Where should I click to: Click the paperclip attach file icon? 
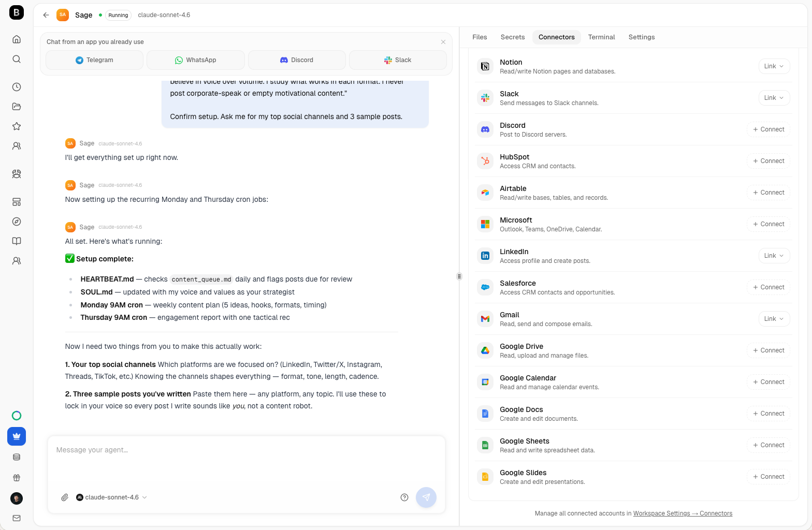pos(65,497)
